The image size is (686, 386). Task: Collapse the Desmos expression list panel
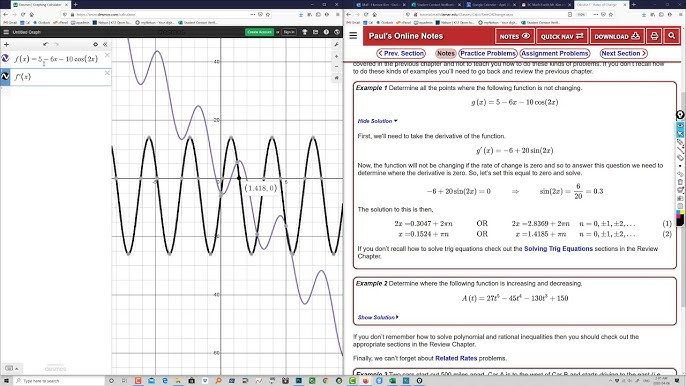(105, 44)
